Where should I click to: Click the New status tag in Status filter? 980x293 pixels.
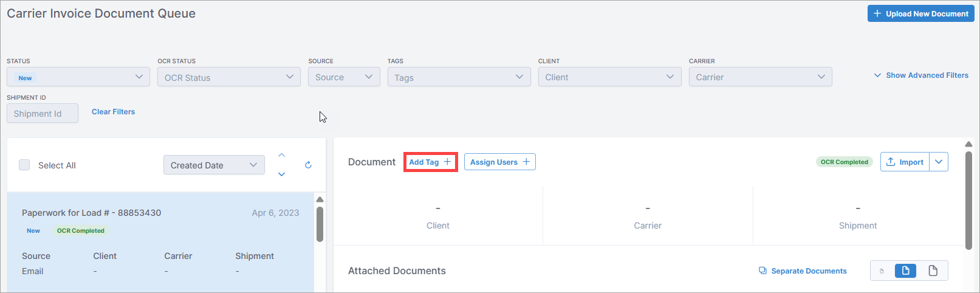(x=25, y=78)
